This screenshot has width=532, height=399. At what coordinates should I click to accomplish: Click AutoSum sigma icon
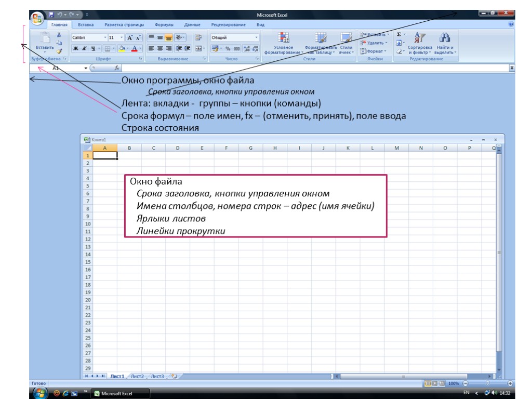pos(399,34)
